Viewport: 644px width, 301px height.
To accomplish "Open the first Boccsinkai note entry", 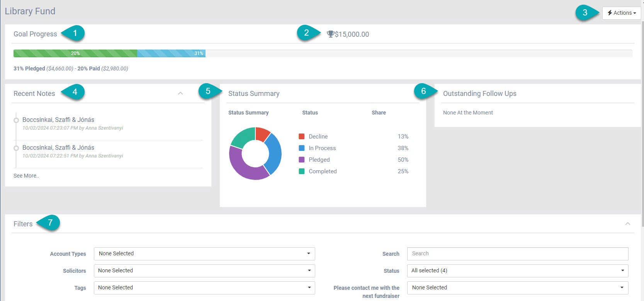I will click(58, 120).
